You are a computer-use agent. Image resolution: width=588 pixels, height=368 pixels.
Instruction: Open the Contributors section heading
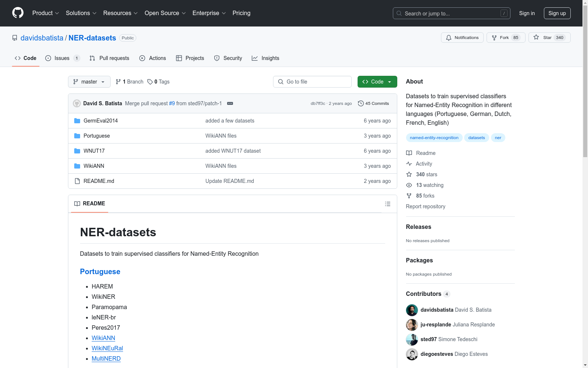click(x=428, y=294)
